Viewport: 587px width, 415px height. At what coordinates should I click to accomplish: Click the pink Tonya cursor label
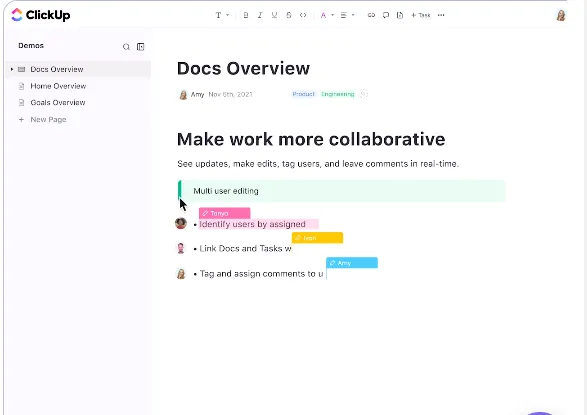[225, 213]
